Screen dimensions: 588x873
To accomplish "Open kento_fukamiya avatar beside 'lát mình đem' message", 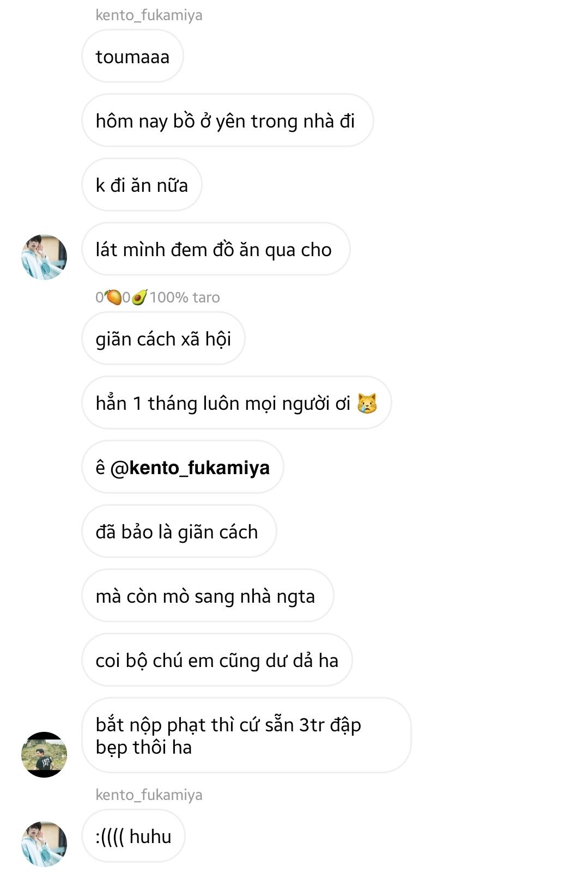I will click(44, 257).
